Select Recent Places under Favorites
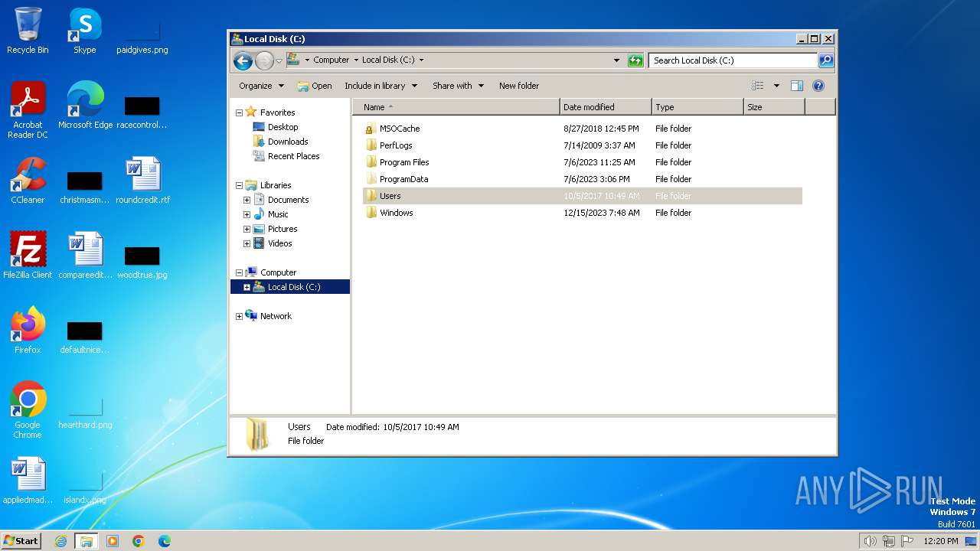The height and width of the screenshot is (551, 980). click(286, 156)
